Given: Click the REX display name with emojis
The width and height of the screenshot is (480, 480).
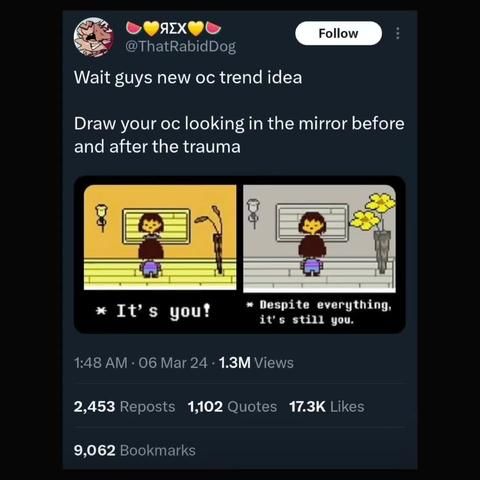Looking at the screenshot, I should point(173,29).
